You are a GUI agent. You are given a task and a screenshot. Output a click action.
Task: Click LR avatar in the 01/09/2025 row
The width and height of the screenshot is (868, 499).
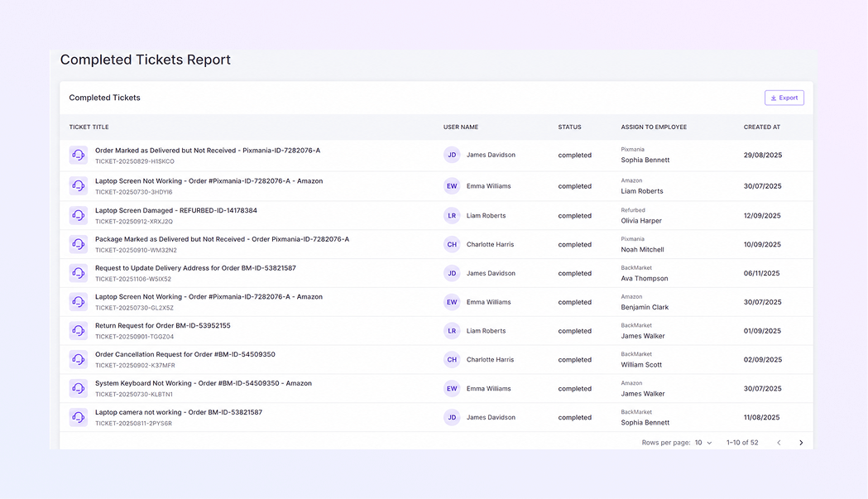click(452, 331)
